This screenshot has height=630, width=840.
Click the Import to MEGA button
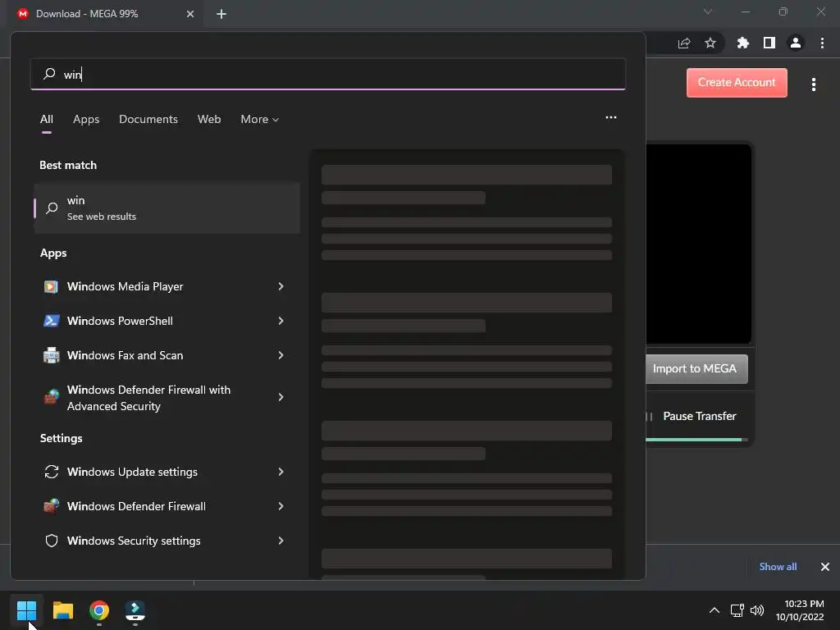pos(696,368)
